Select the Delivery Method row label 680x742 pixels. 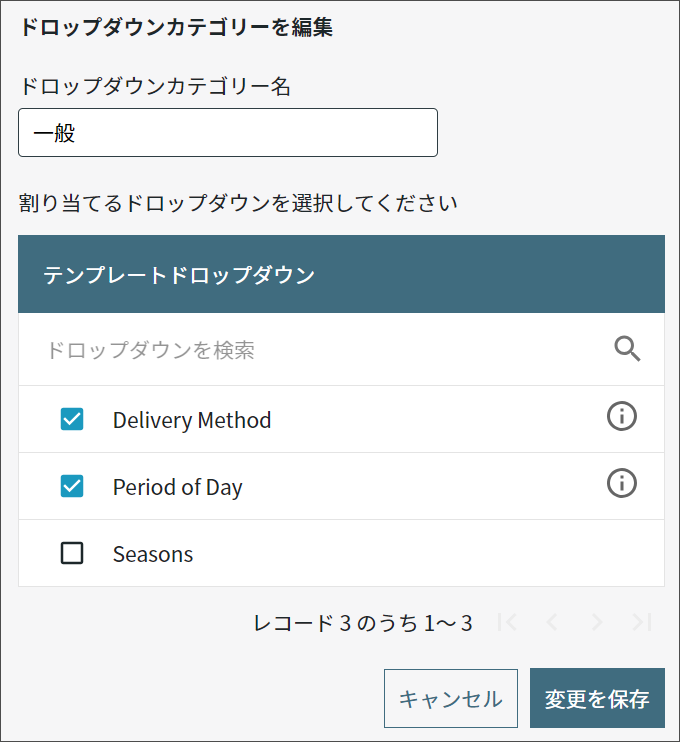coord(192,420)
